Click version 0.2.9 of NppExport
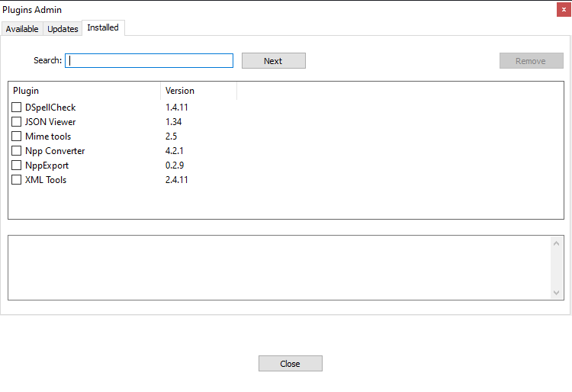The image size is (572, 392). pos(175,165)
